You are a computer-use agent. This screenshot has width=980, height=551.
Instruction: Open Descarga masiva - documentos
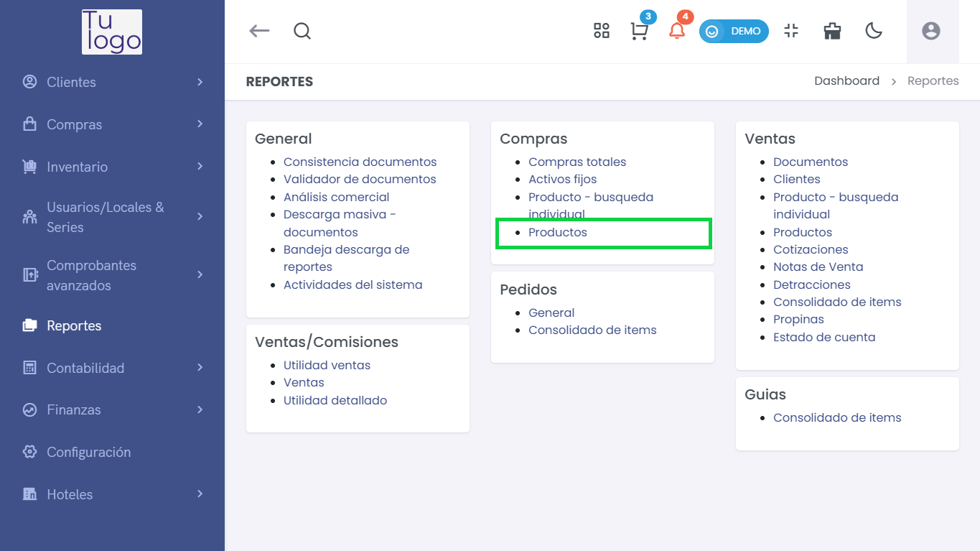340,223
